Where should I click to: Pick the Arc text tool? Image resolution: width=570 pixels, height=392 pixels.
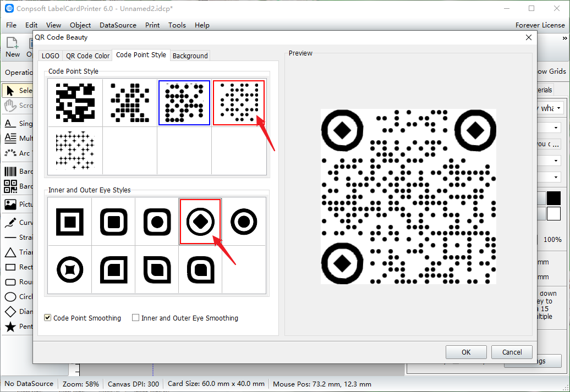17,153
